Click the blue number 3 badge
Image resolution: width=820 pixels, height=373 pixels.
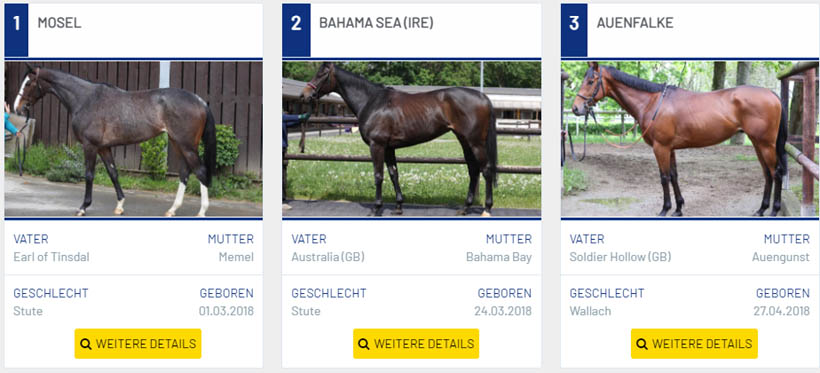(x=574, y=30)
